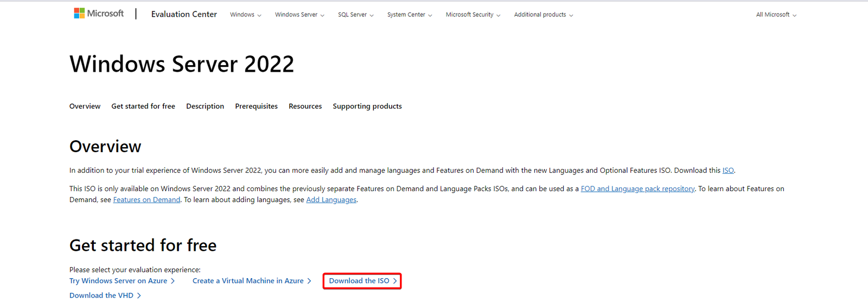Select the Supporting products tab
868x308 pixels.
(x=367, y=106)
